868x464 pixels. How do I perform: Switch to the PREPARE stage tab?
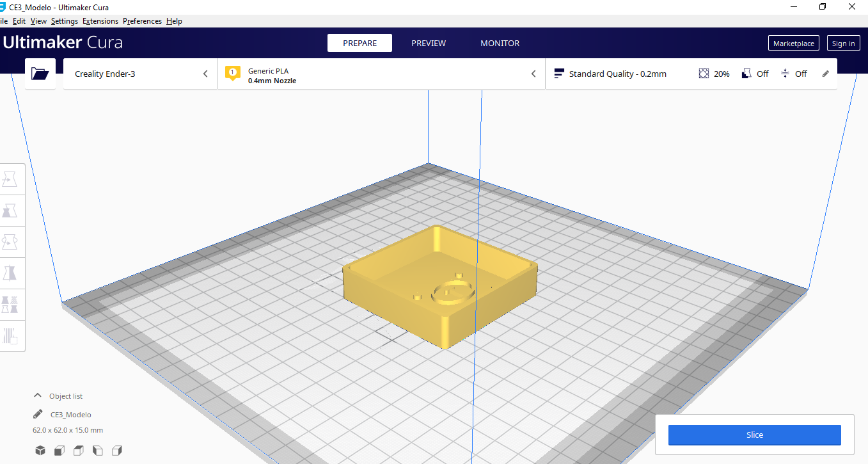359,43
